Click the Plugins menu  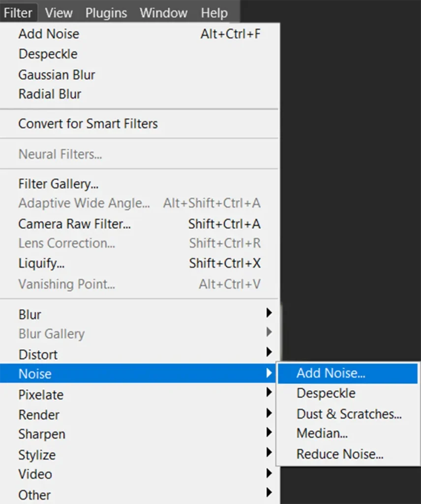[x=107, y=13]
